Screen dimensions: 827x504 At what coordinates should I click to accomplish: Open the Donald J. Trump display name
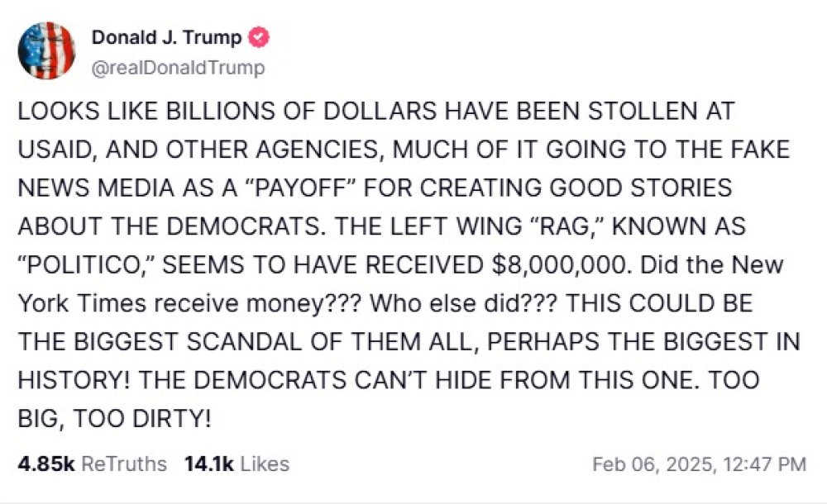point(167,37)
